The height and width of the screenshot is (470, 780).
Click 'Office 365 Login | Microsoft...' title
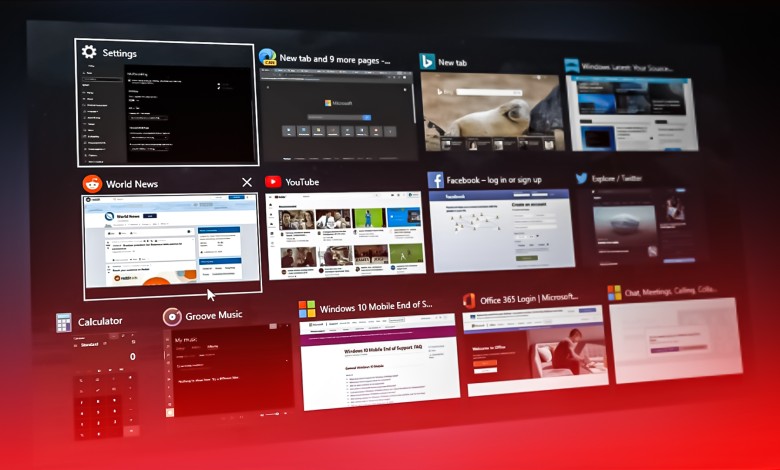[x=529, y=299]
